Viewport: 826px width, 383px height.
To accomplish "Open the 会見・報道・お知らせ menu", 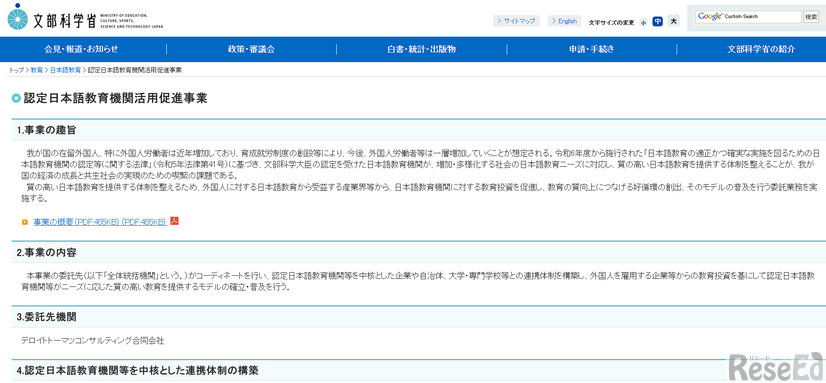I will tap(81, 50).
